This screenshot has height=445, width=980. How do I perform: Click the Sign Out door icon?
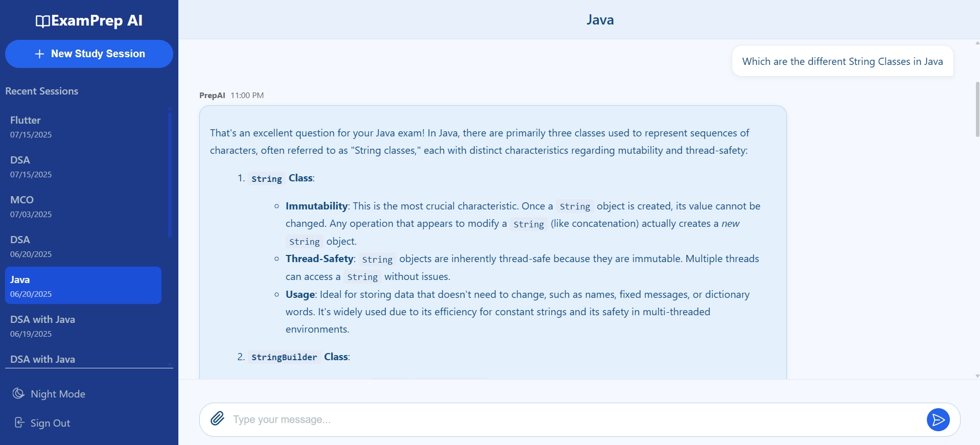(19, 423)
